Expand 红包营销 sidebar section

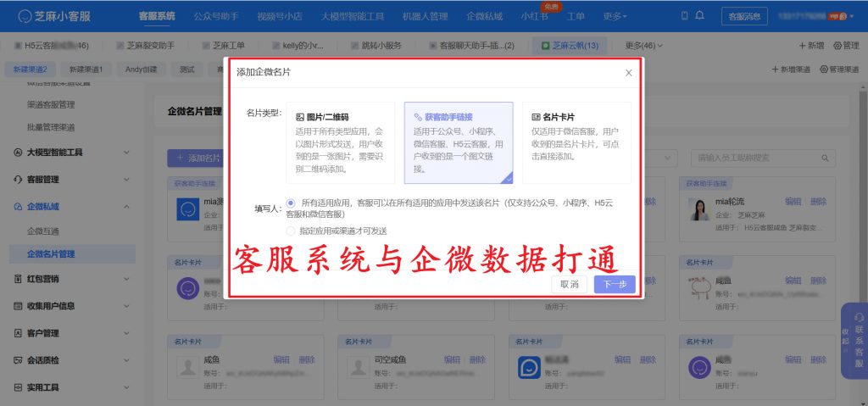click(x=127, y=279)
